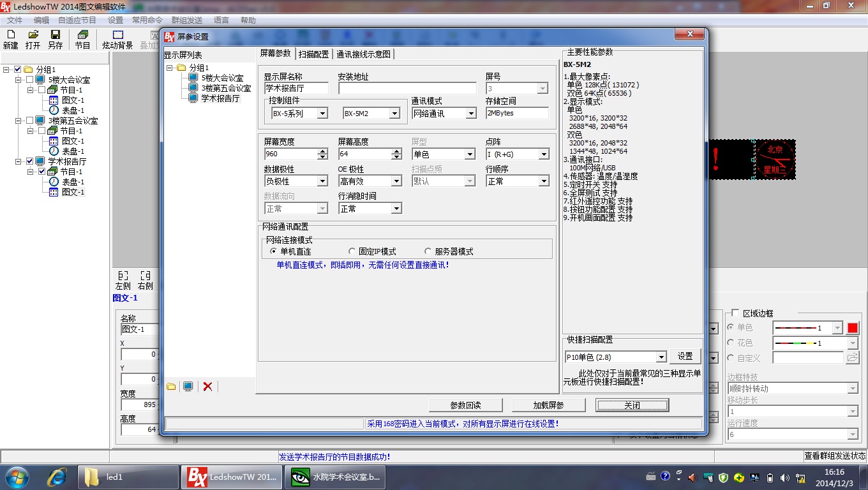868x490 pixels.
Task: Click the 另存 (Save As) toolbar icon
Action: click(x=56, y=39)
